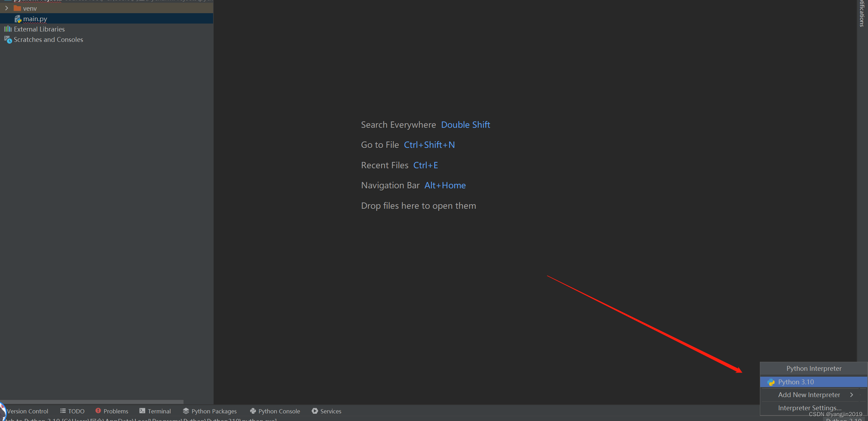
Task: Open Interpreter Settings…
Action: tap(809, 407)
